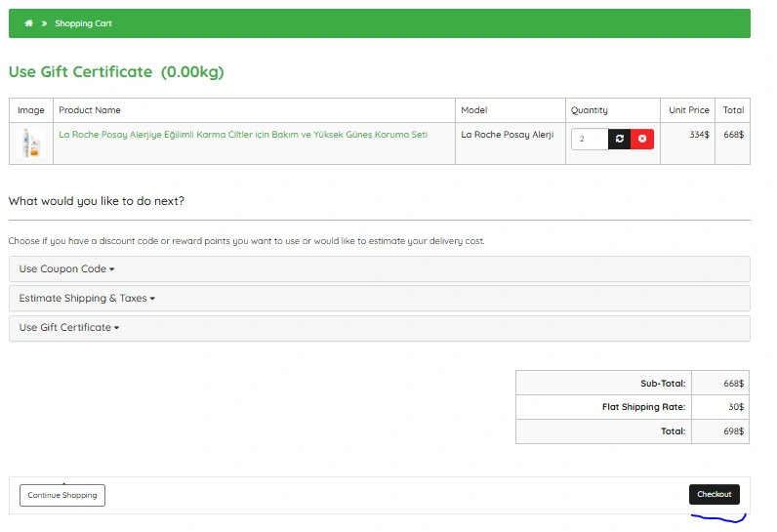Click the 334$ unit price cell
777x532 pixels.
pos(699,135)
